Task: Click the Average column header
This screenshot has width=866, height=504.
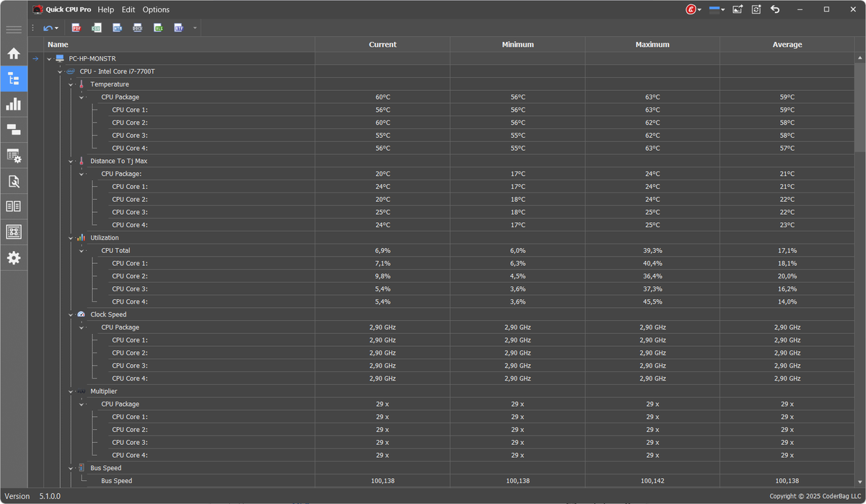Action: 787,45
